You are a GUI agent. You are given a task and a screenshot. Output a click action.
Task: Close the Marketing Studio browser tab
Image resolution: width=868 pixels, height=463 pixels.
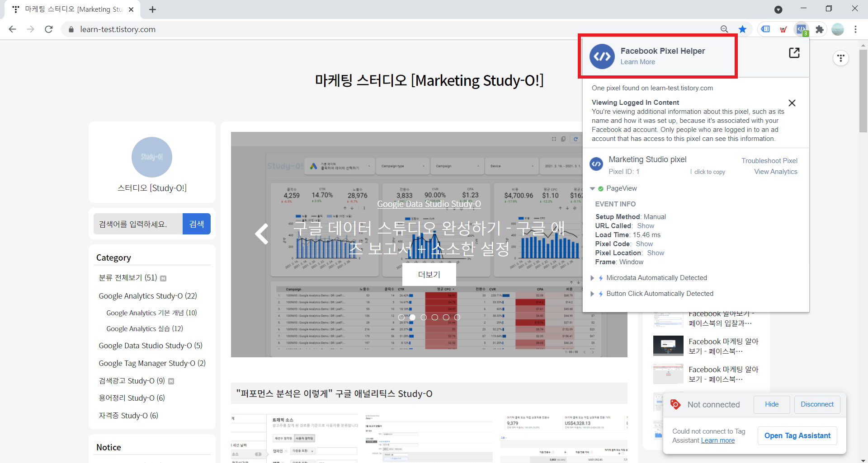[131, 9]
